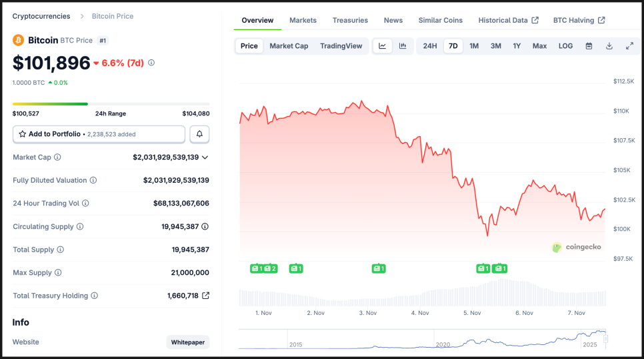
Task: Expand the chart to fullscreen
Action: [x=629, y=46]
